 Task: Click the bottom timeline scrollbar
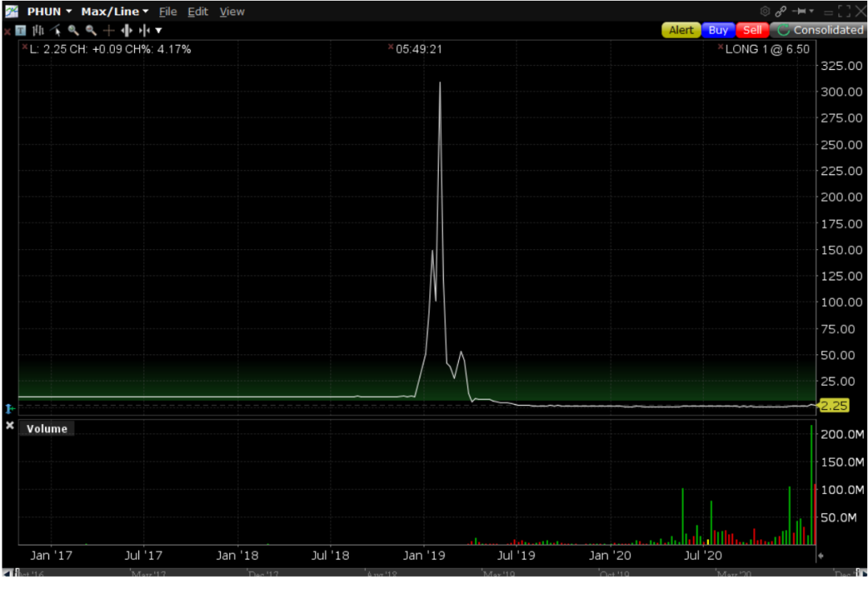pyautogui.click(x=434, y=573)
